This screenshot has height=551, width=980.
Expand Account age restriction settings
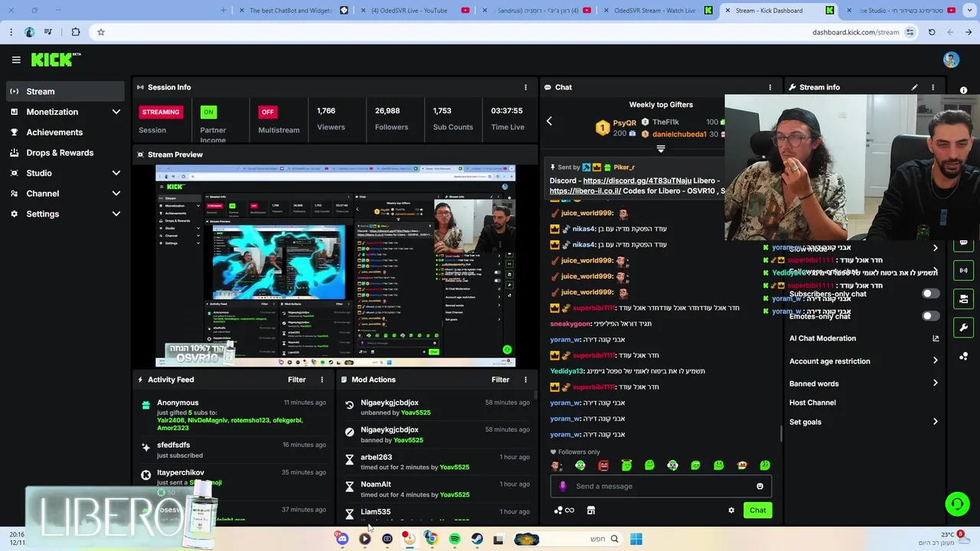click(x=935, y=360)
